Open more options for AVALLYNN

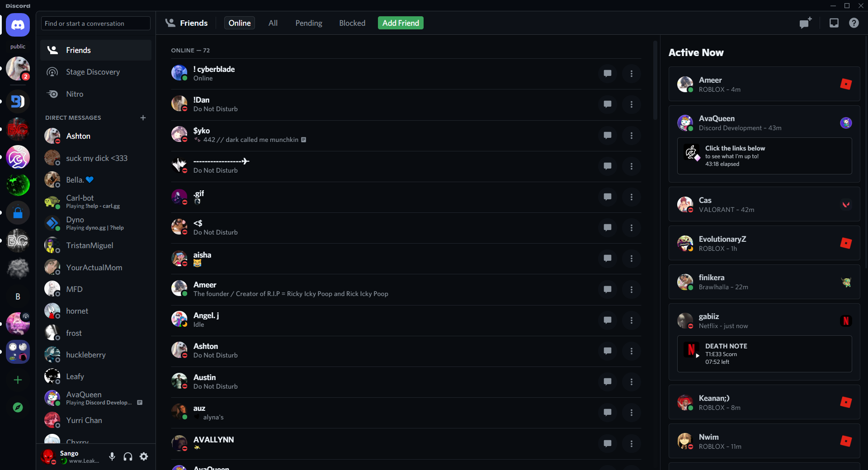[x=632, y=444]
